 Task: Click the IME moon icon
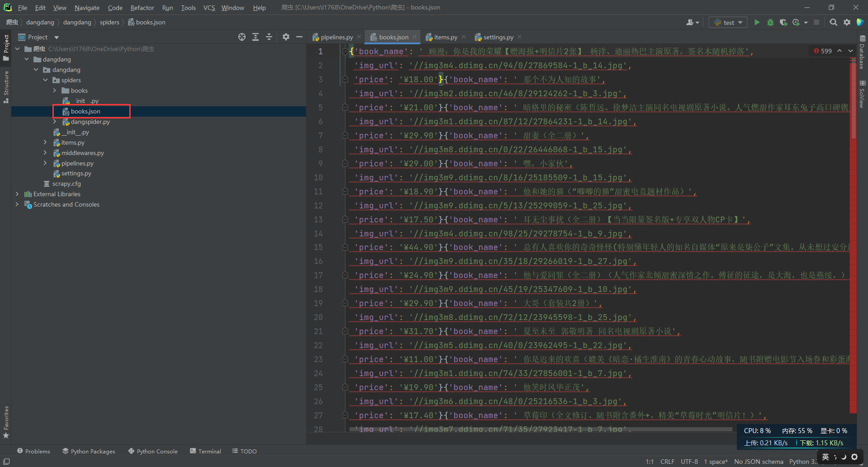coord(844,457)
